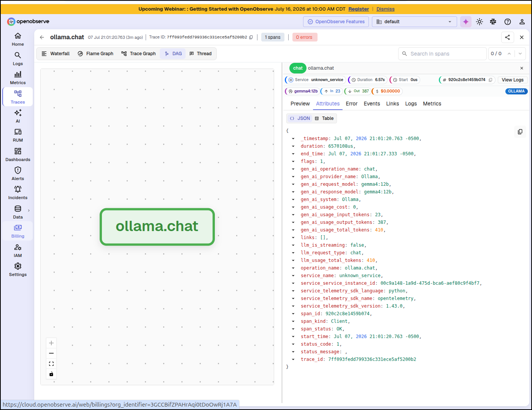Open Metrics in the sidebar
Screen dimensions: 532x410
click(17, 78)
